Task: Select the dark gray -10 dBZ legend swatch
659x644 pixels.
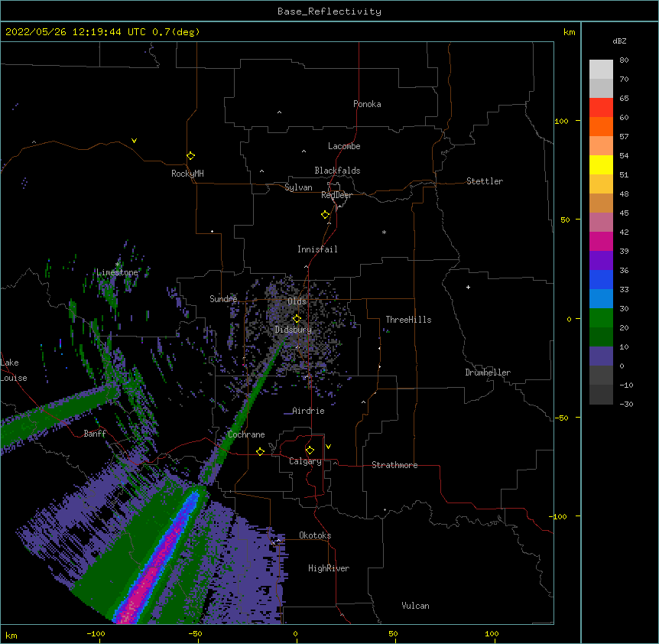Action: pos(601,395)
